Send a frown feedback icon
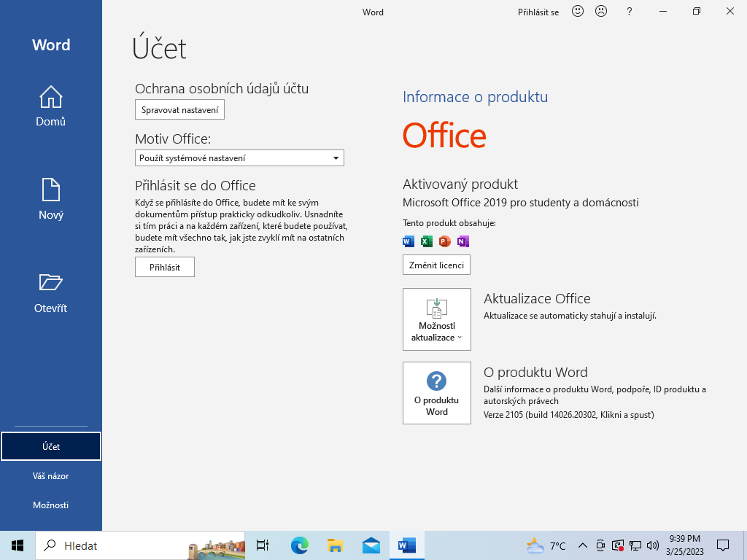This screenshot has width=747, height=560. [x=601, y=12]
